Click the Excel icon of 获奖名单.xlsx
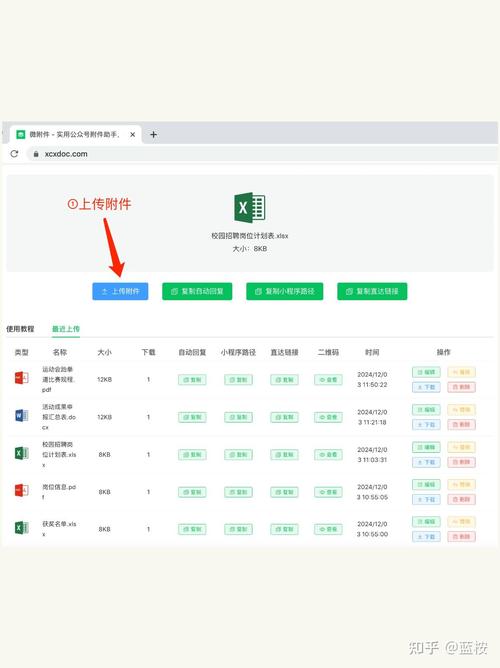This screenshot has width=500, height=668. coord(21,528)
